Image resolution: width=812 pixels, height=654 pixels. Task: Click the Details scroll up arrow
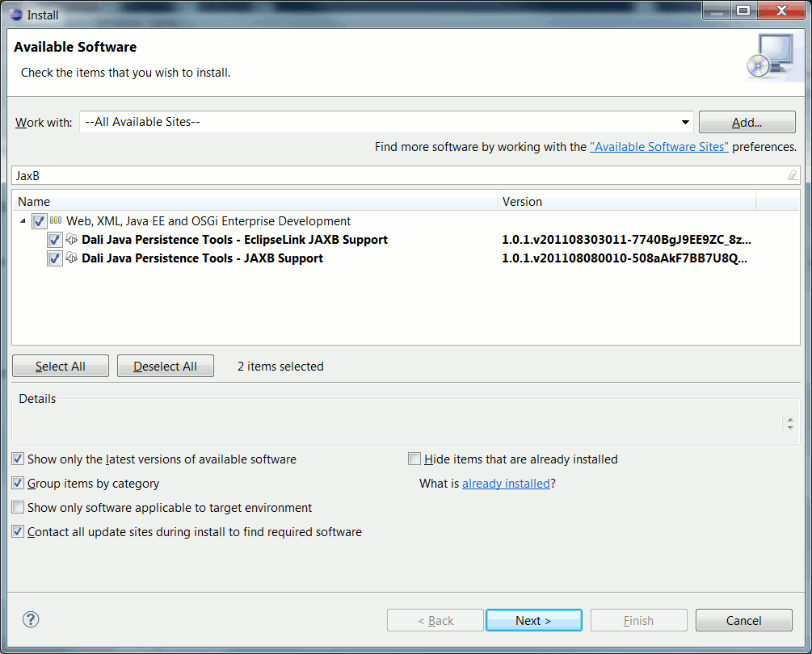pyautogui.click(x=790, y=420)
